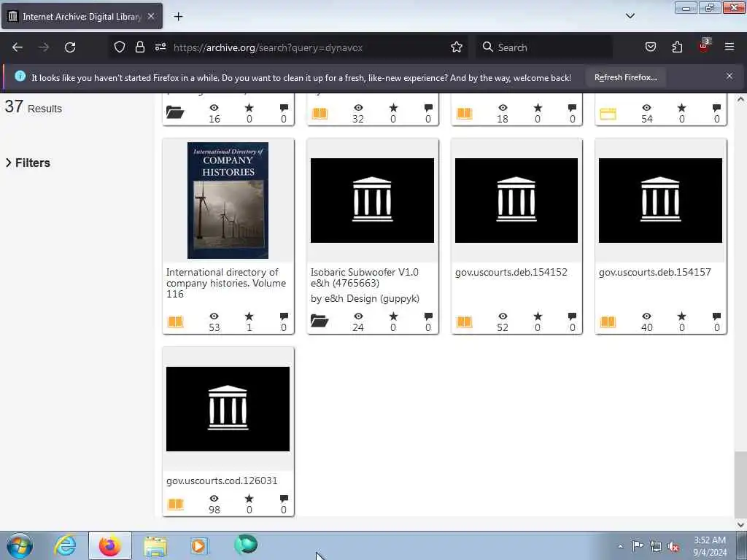Click the book icon on gov.uscourts.deb.154152 card
This screenshot has height=560, width=747.
point(464,322)
